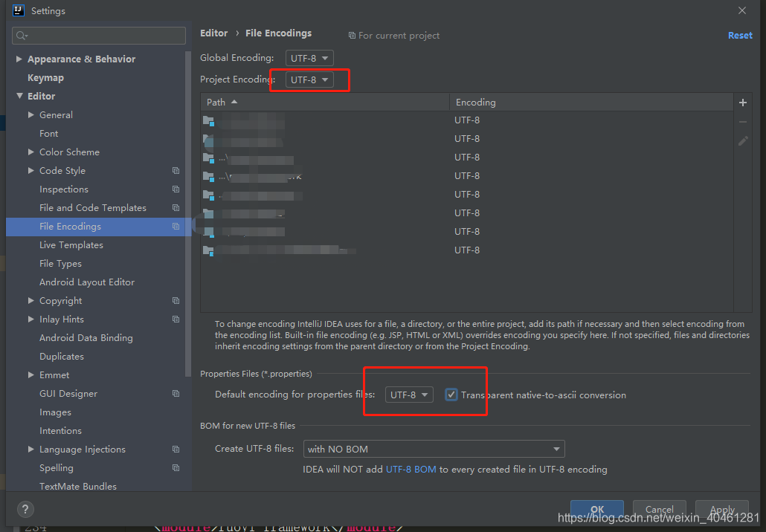This screenshot has width=766, height=532.
Task: Click the Path column sort arrow
Action: (x=234, y=102)
